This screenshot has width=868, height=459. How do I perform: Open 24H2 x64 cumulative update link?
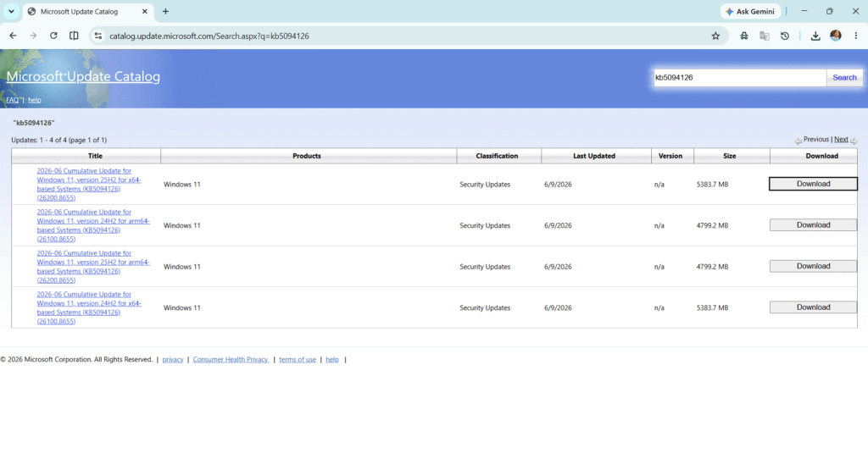click(x=89, y=308)
